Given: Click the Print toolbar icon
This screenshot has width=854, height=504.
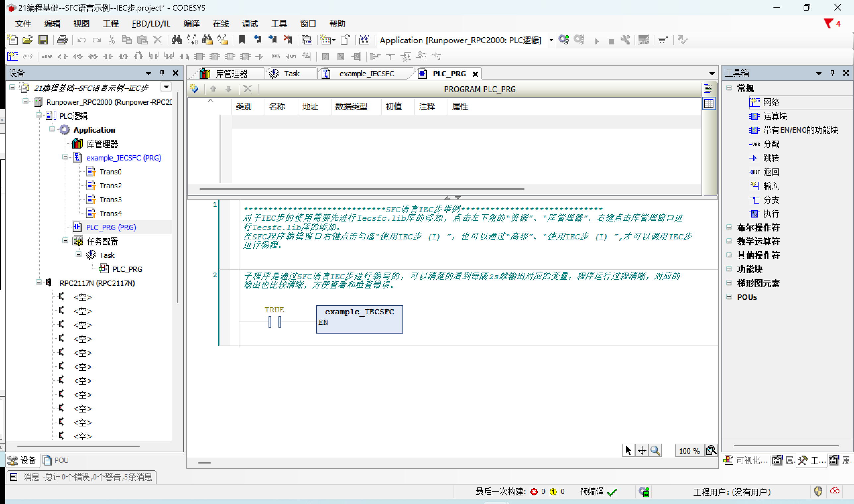Looking at the screenshot, I should (62, 40).
